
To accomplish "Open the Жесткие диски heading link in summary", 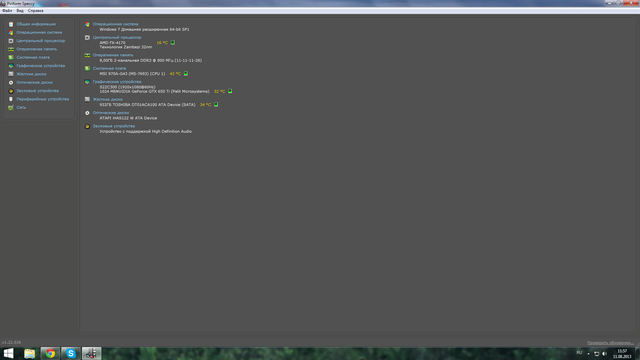I will (108, 99).
